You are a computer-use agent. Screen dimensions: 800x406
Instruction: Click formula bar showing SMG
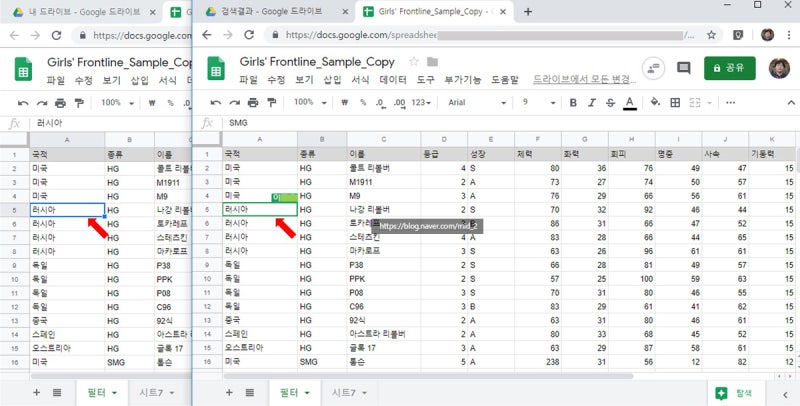point(510,123)
